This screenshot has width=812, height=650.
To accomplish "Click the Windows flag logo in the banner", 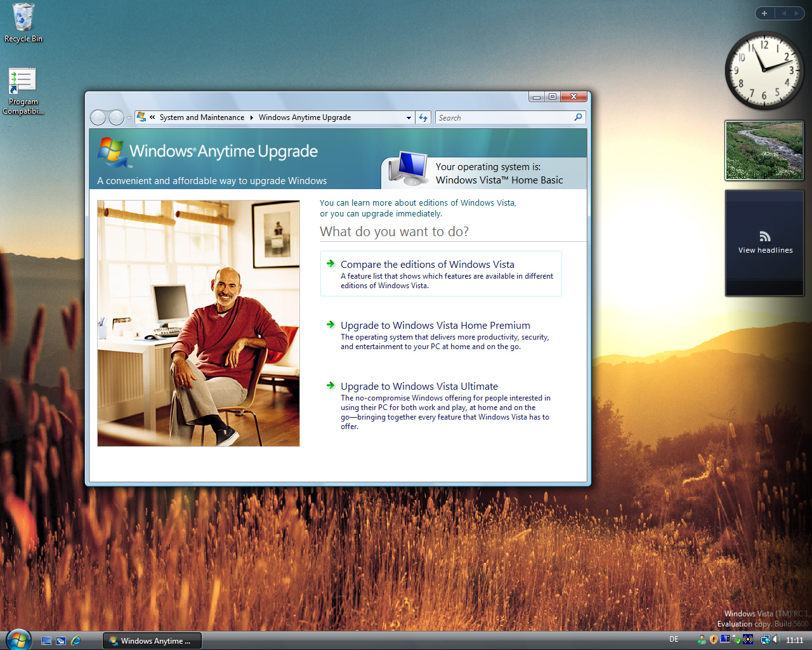I will [x=112, y=152].
